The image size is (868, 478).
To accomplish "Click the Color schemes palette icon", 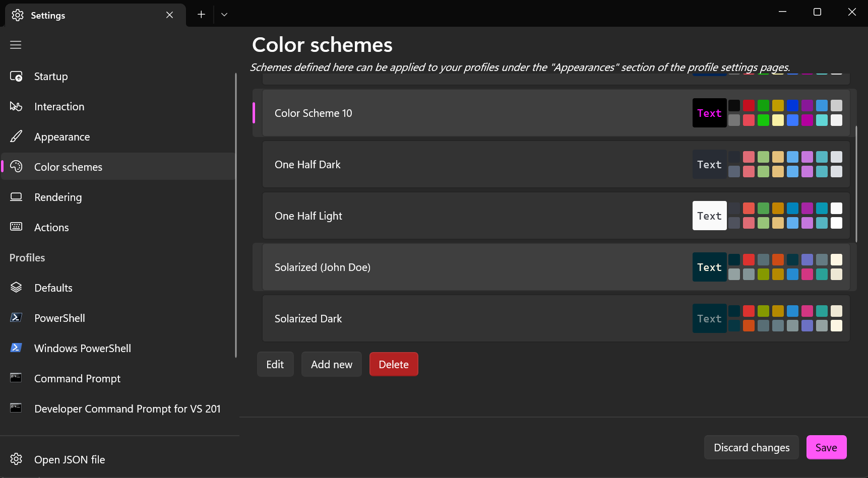I will [x=16, y=167].
